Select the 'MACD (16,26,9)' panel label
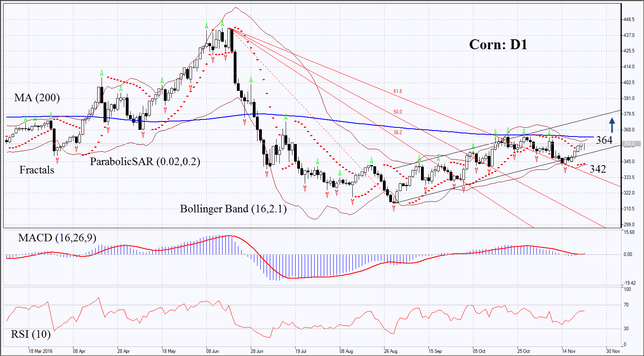Image resolution: width=644 pixels, height=356 pixels. (x=57, y=238)
